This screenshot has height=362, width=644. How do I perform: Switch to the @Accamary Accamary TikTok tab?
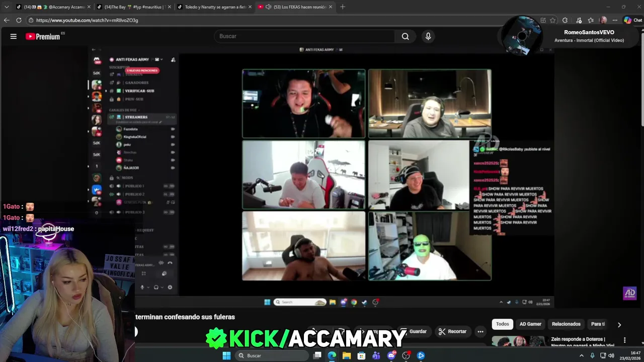[54, 7]
